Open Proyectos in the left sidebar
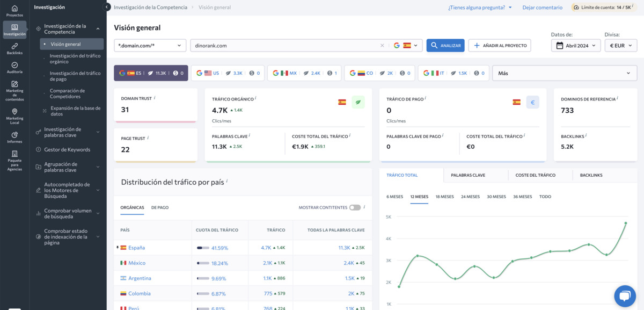The height and width of the screenshot is (310, 644). [x=14, y=11]
